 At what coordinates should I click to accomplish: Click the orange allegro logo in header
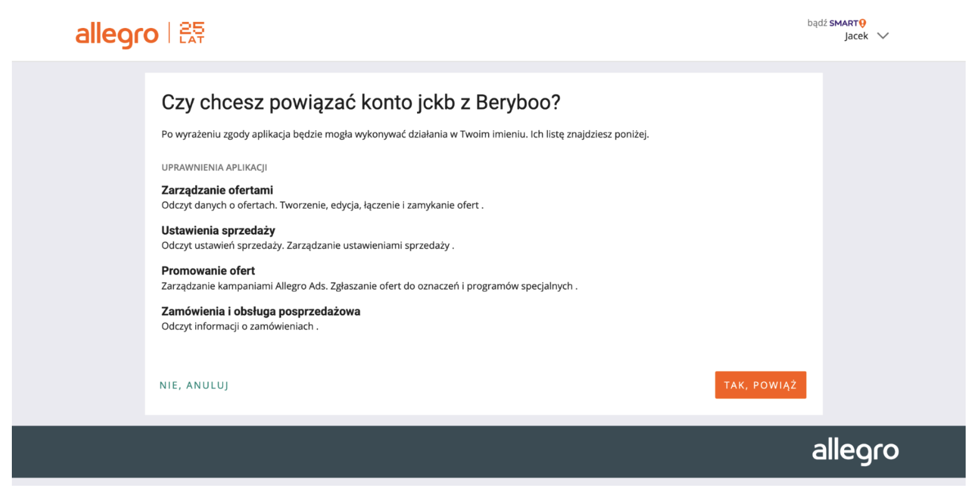pos(117,34)
